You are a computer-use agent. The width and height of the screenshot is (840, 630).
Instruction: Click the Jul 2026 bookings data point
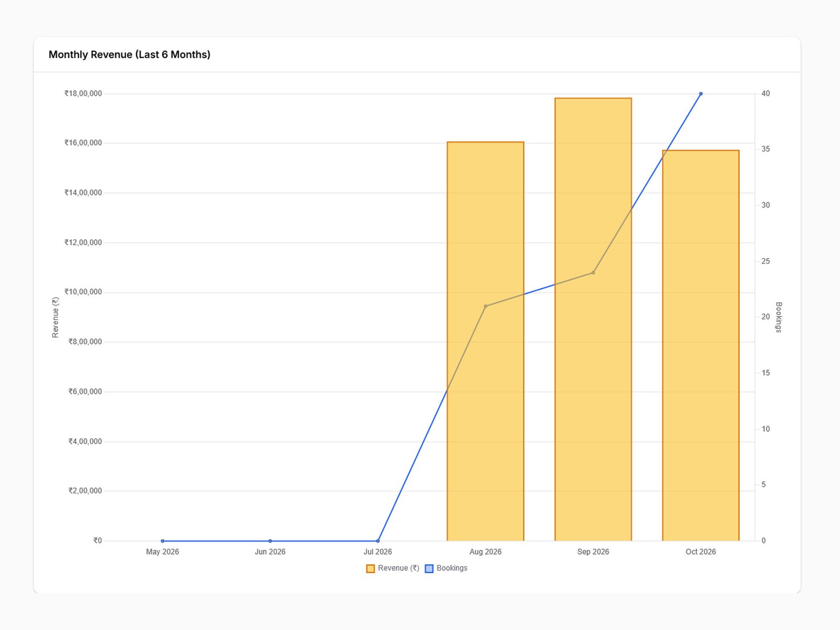(378, 541)
